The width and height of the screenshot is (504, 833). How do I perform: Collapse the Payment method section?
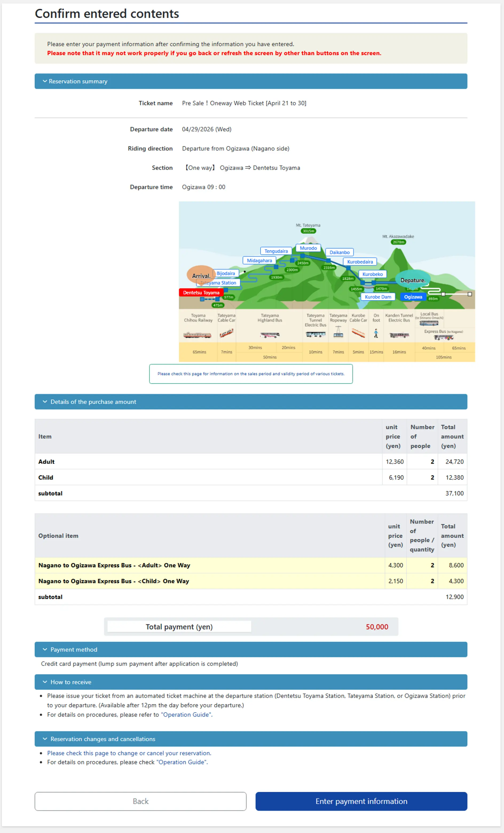point(74,650)
